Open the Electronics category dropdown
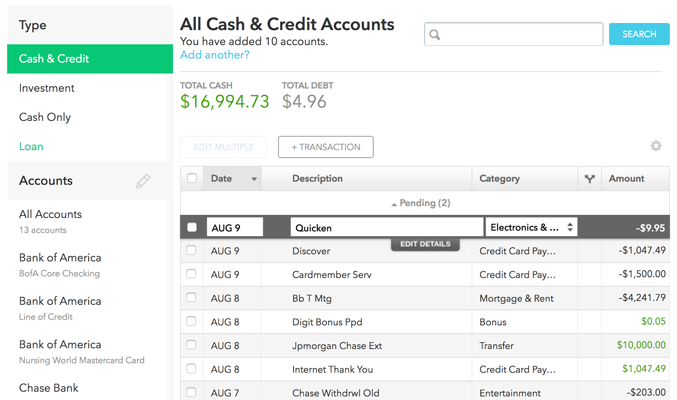The image size is (677, 400). [530, 227]
